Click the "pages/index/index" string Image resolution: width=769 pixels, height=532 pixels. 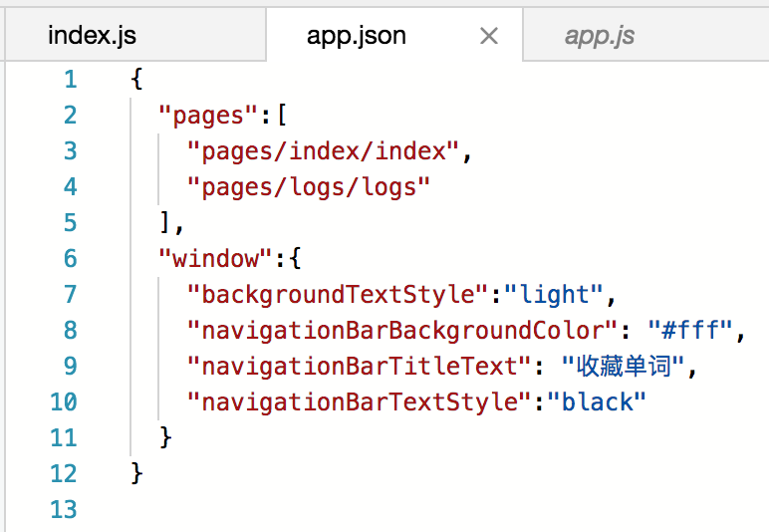click(x=323, y=151)
